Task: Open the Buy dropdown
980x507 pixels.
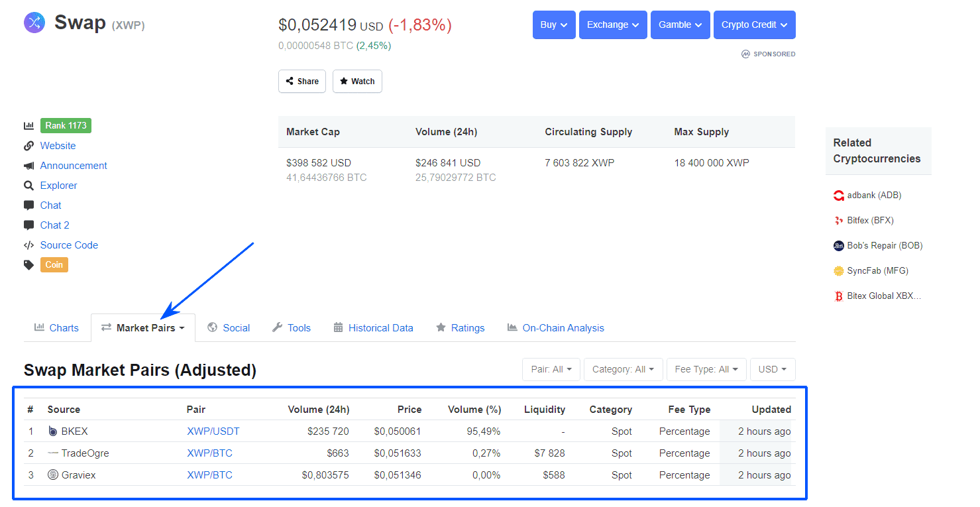Action: point(554,25)
